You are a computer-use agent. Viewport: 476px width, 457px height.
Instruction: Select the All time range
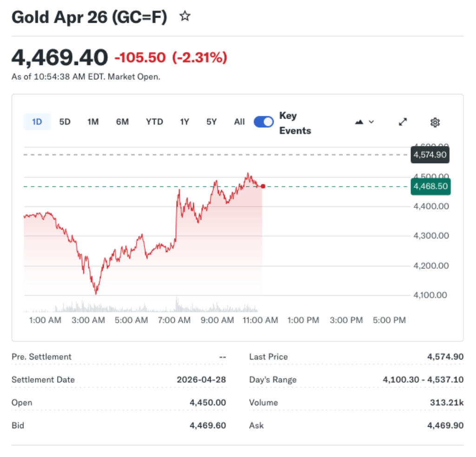239,121
